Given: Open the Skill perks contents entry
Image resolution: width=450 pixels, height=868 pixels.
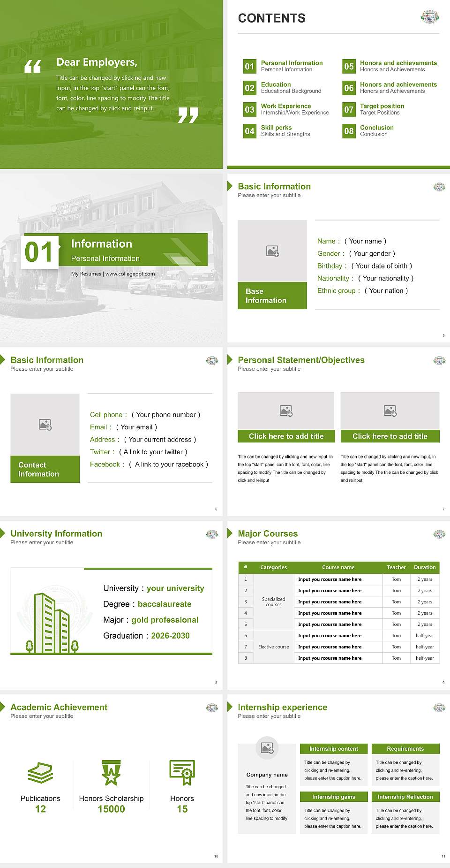Looking at the screenshot, I should 285,131.
